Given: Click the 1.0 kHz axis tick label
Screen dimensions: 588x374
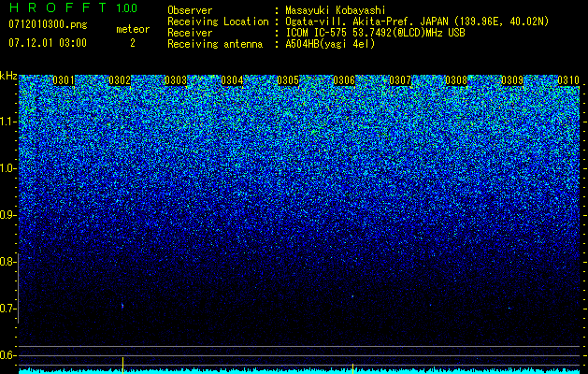Looking at the screenshot, I should coord(7,168).
